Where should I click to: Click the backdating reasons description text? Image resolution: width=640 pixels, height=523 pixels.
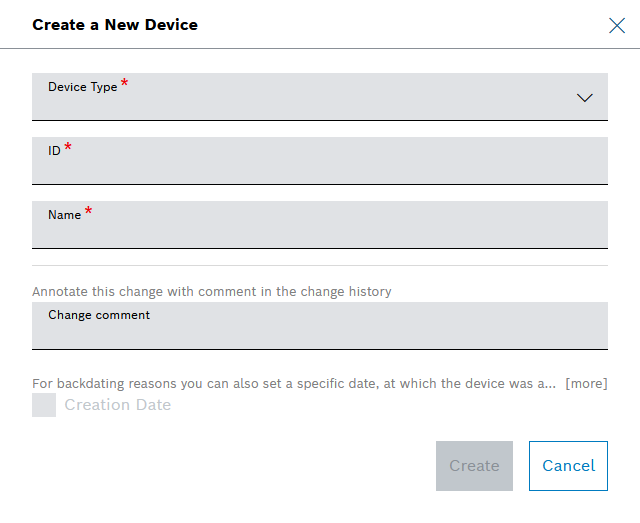(x=294, y=384)
